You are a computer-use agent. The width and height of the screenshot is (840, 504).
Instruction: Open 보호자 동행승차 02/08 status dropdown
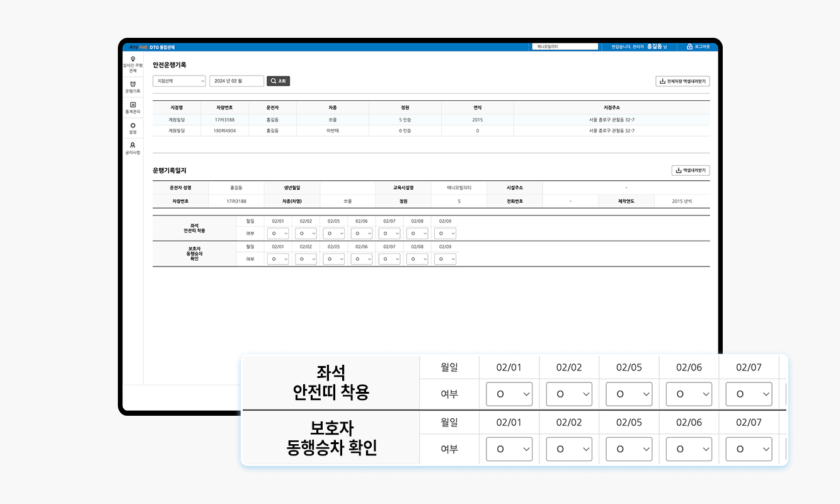(417, 259)
